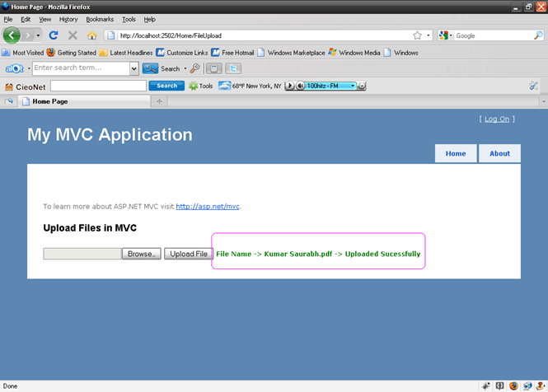
Task: Click the Upload File button
Action: tap(189, 254)
